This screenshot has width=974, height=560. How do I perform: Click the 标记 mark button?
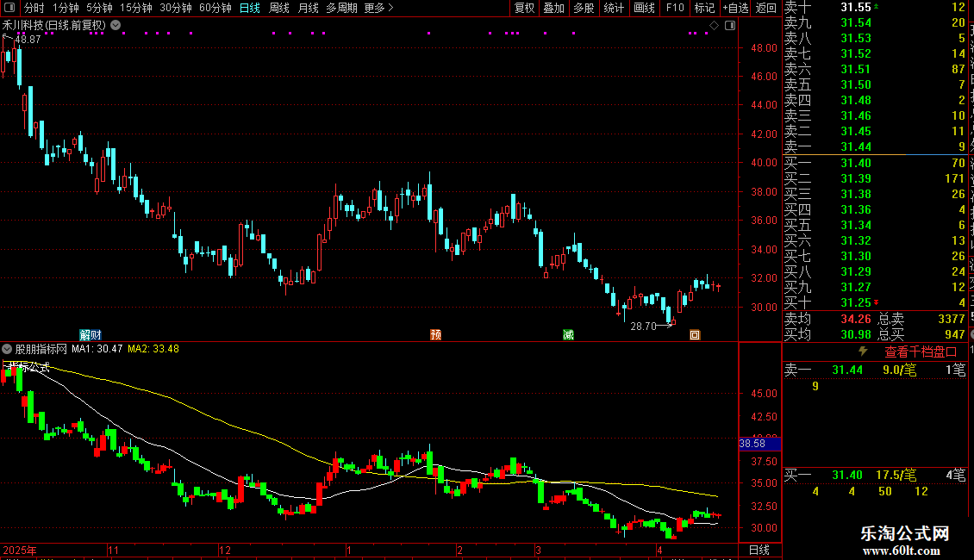click(704, 8)
